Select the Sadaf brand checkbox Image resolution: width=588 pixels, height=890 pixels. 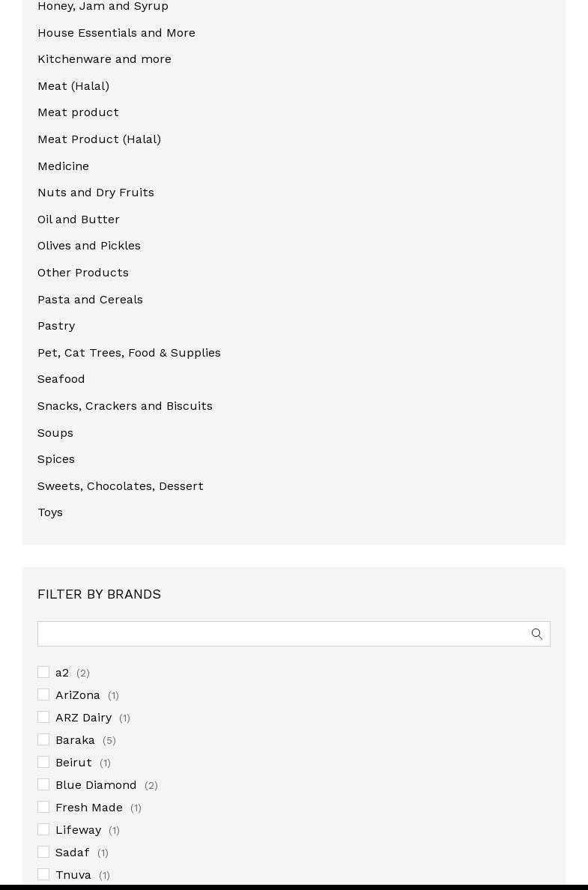pyautogui.click(x=43, y=851)
